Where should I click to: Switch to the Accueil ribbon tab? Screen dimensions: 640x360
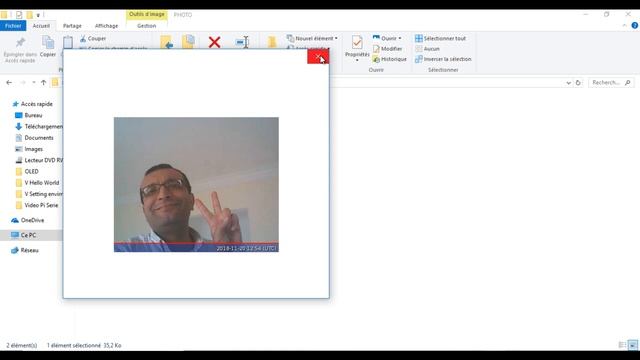pyautogui.click(x=41, y=26)
